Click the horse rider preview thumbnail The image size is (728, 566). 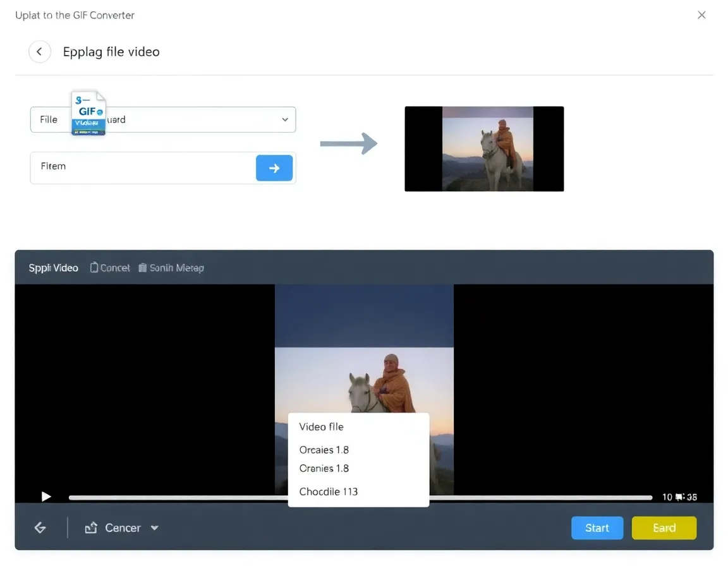[x=484, y=148]
